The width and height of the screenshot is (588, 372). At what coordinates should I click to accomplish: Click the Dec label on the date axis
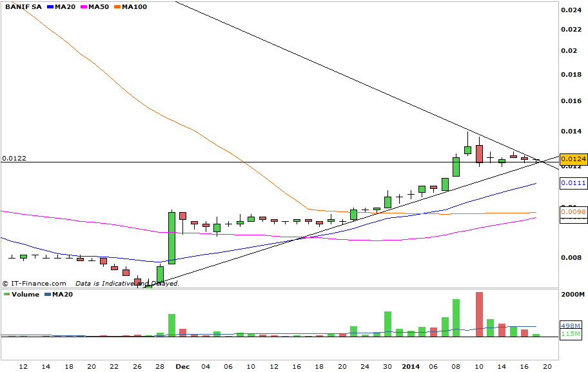coord(182,366)
